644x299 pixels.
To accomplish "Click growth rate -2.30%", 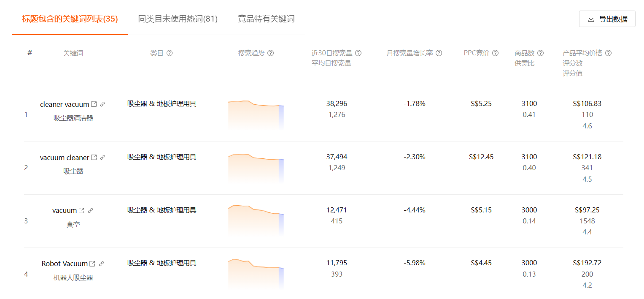I will click(414, 157).
